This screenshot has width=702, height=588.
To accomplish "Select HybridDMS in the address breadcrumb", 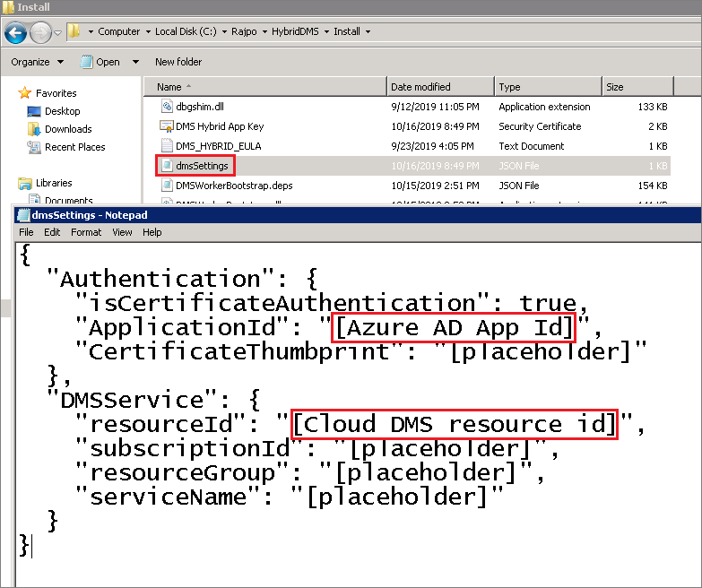I will click(295, 31).
